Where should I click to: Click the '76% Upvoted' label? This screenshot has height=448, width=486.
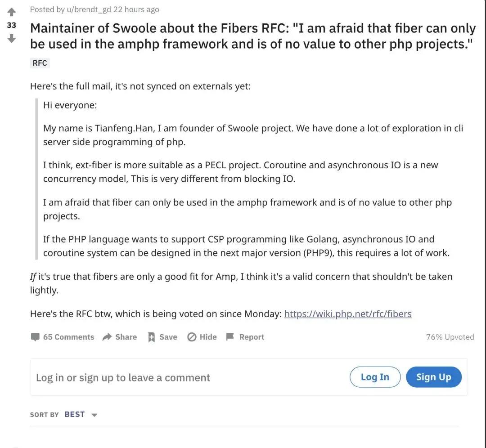point(450,337)
